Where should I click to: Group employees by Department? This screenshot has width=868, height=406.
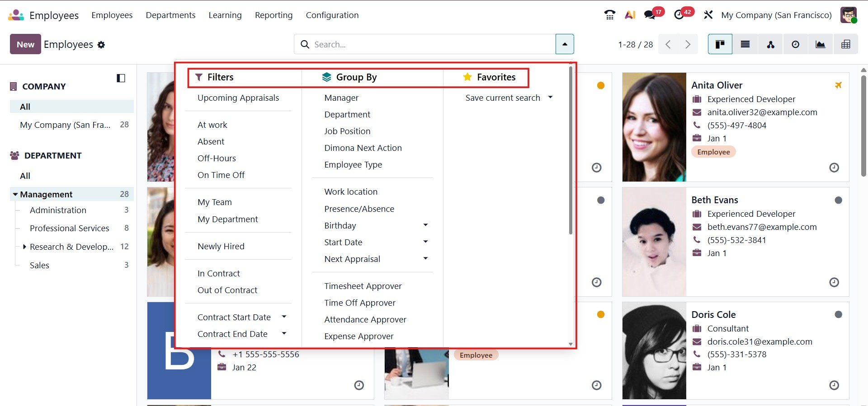347,114
